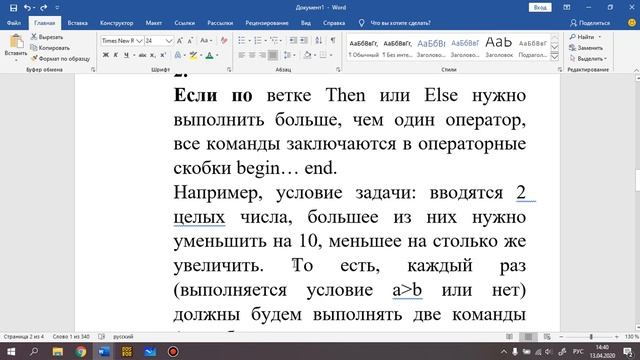Toggle subscript formatting
Screen dimensions: 640x360
[x=153, y=55]
